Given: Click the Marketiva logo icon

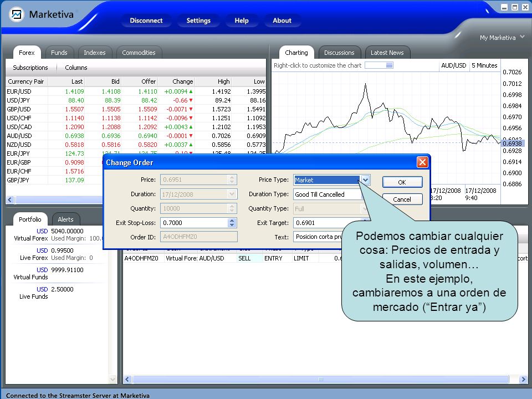Looking at the screenshot, I should click(16, 14).
